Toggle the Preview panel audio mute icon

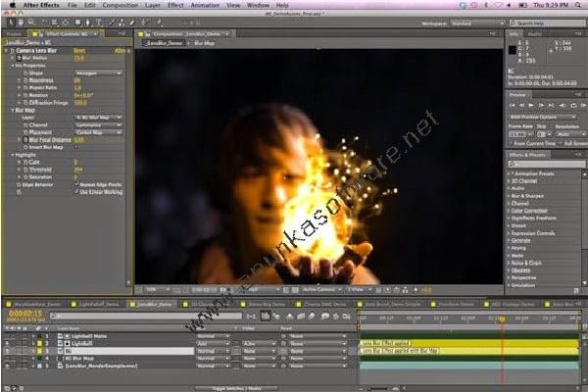[563, 106]
